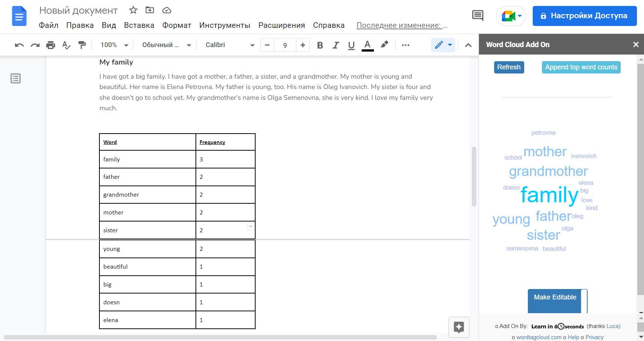
Task: Toggle bold formatting
Action: (x=320, y=45)
